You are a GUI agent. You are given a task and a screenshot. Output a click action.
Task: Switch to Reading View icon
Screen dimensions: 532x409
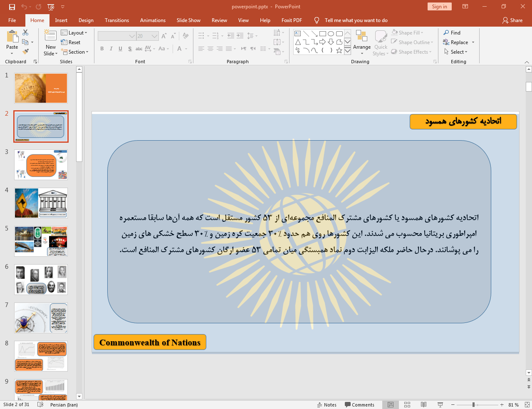423,404
